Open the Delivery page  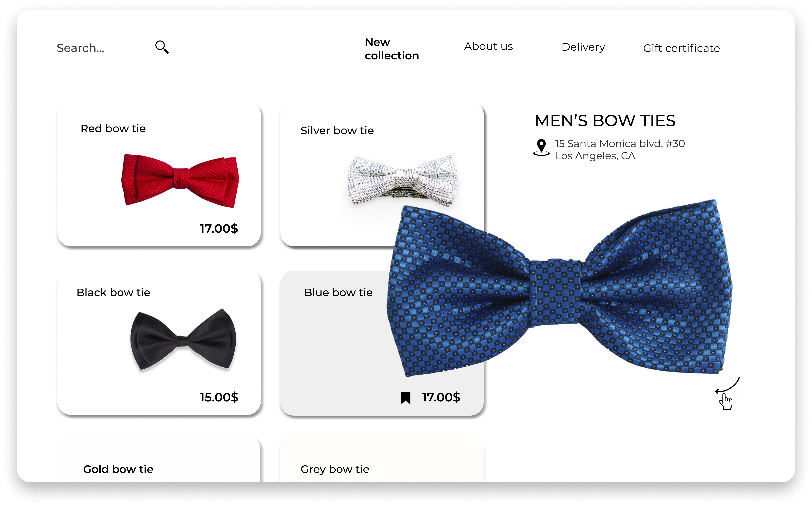(583, 47)
